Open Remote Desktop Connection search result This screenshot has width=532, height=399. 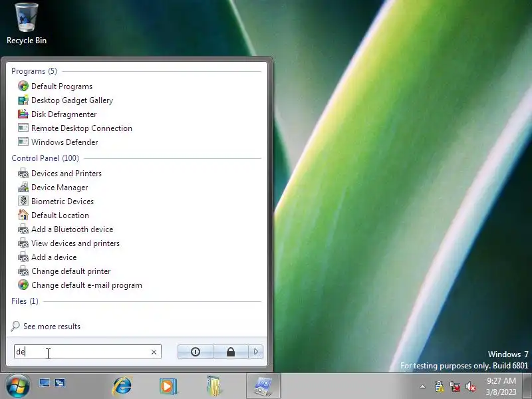(81, 128)
